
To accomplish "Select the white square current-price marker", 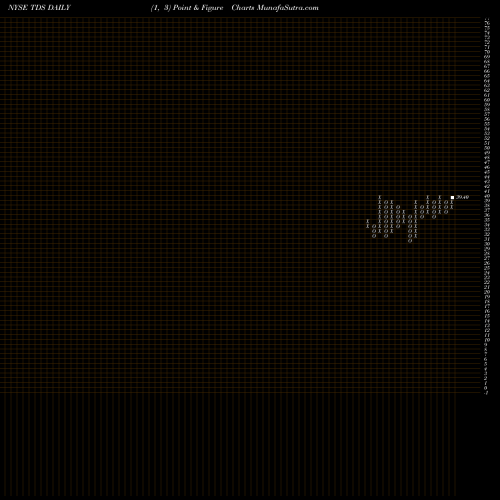I will (452, 197).
